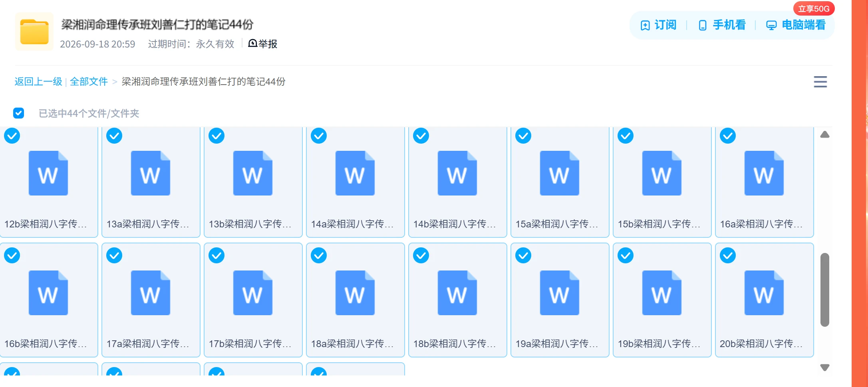Uncheck the 14a梁相润八字传 file
The height and width of the screenshot is (387, 868).
pos(319,136)
